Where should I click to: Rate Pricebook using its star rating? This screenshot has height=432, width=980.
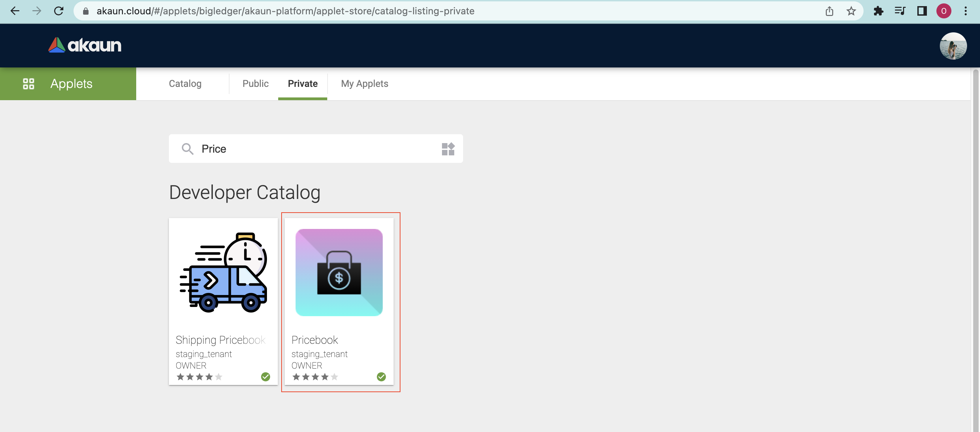click(x=315, y=376)
